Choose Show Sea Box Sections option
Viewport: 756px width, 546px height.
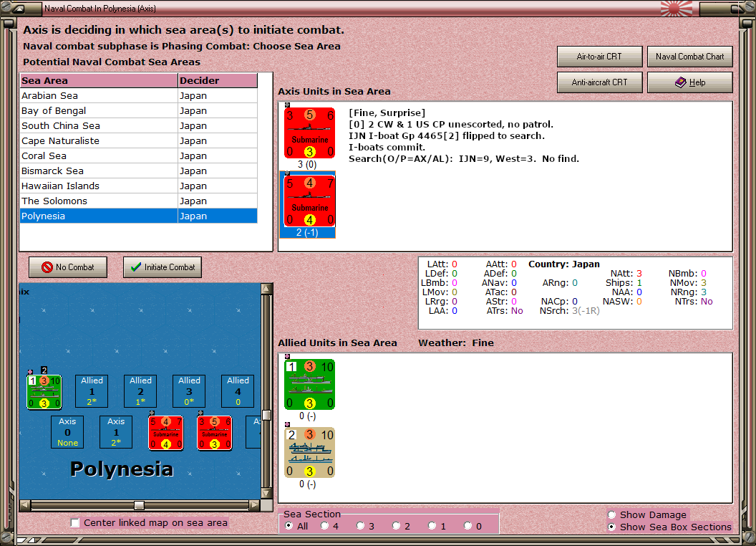point(612,527)
